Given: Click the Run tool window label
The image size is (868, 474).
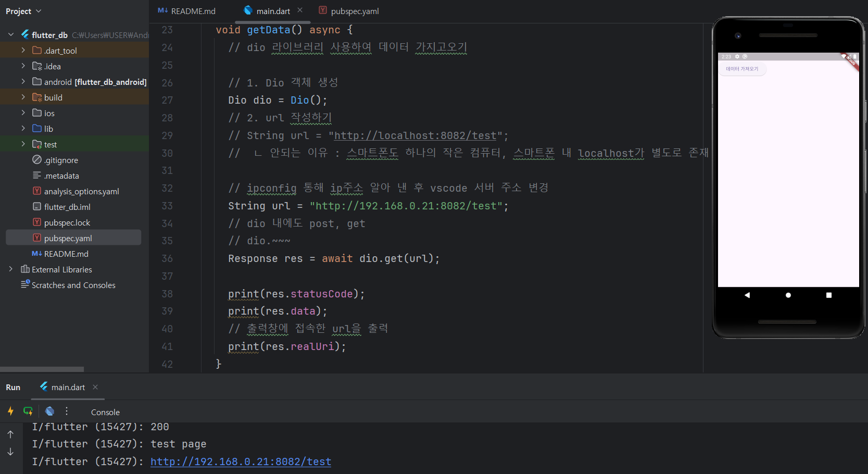Looking at the screenshot, I should click(x=13, y=387).
